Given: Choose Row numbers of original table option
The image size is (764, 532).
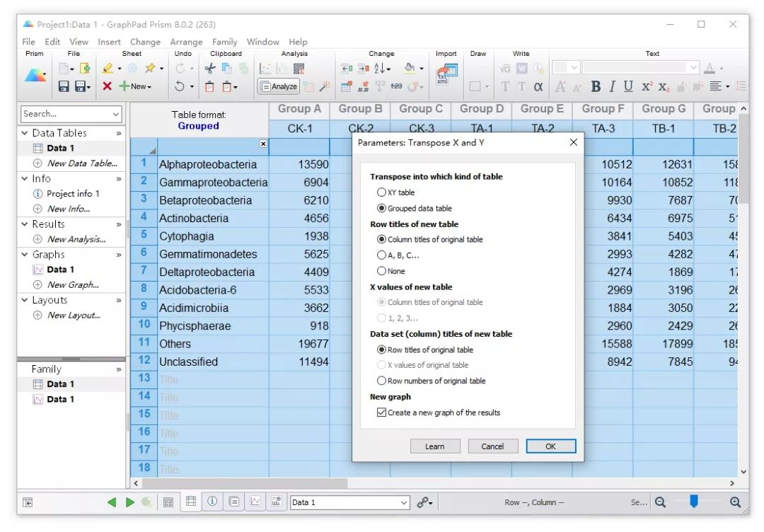Looking at the screenshot, I should 382,381.
